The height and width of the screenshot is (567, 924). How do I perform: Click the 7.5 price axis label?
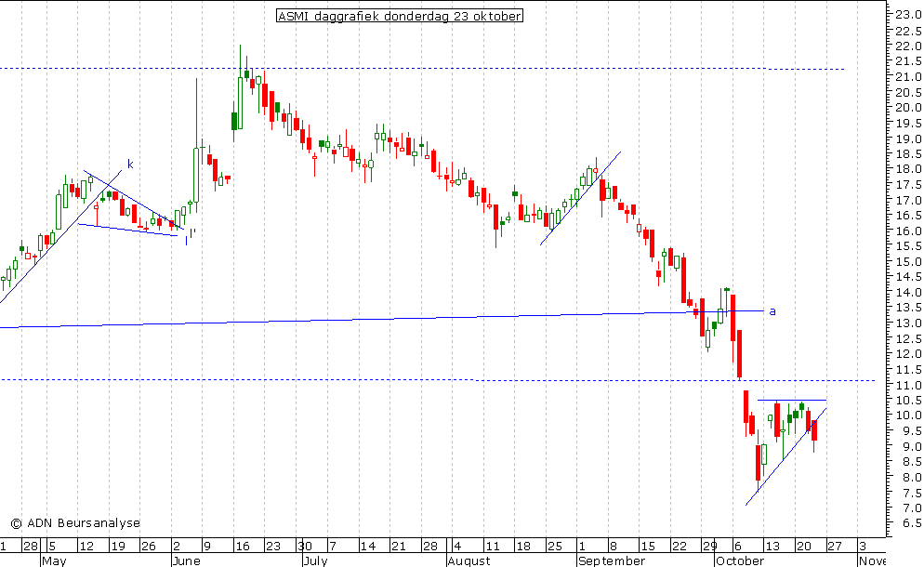coord(912,493)
